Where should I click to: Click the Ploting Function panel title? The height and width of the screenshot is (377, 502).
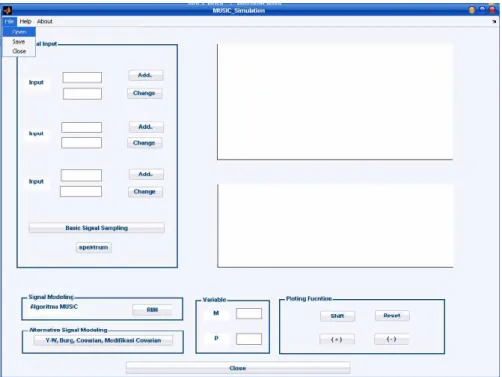(309, 298)
